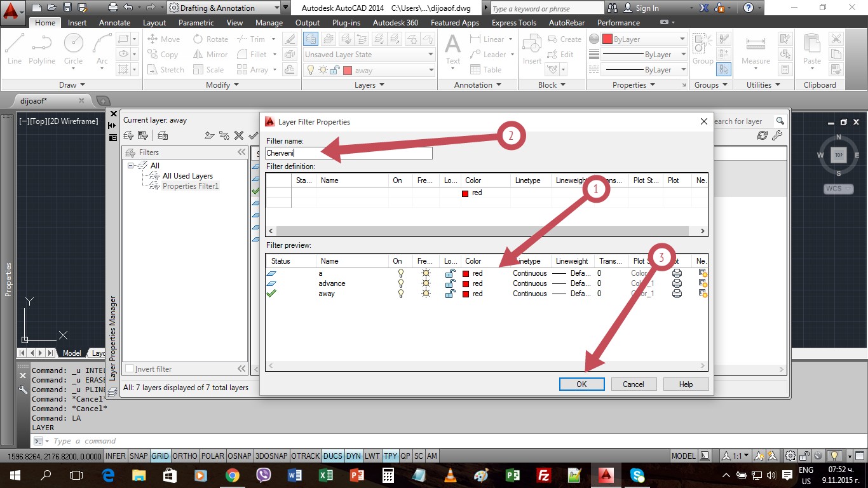The height and width of the screenshot is (488, 868).
Task: Toggle SNAP in the status bar
Action: (139, 456)
